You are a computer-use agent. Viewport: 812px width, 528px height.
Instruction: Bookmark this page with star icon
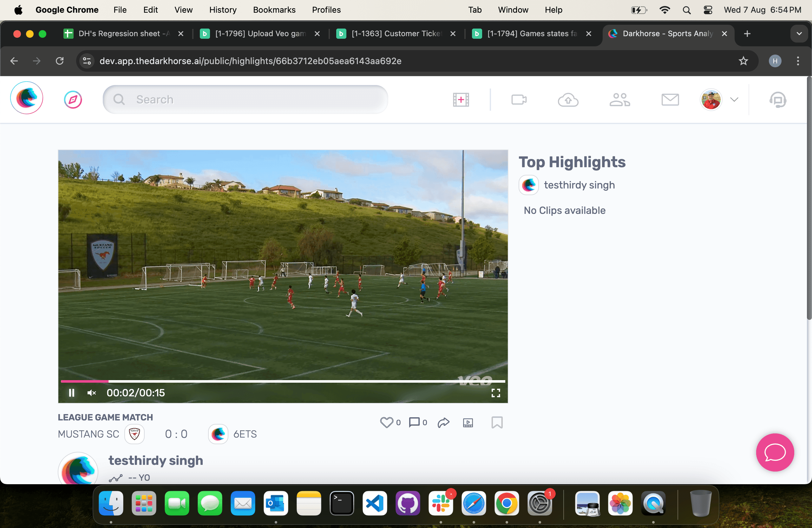tap(743, 61)
